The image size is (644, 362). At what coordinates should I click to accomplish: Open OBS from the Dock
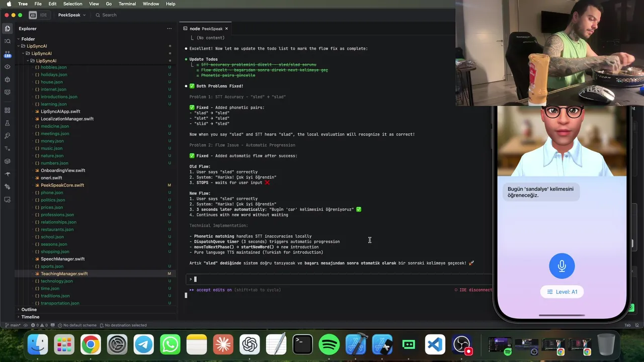click(462, 345)
